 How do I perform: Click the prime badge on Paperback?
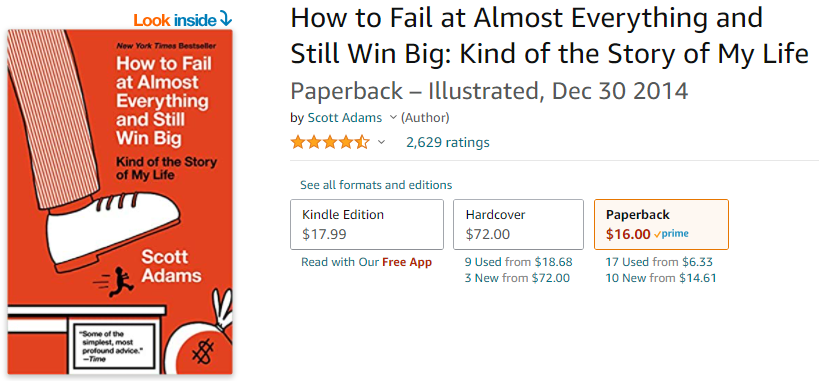coord(671,234)
